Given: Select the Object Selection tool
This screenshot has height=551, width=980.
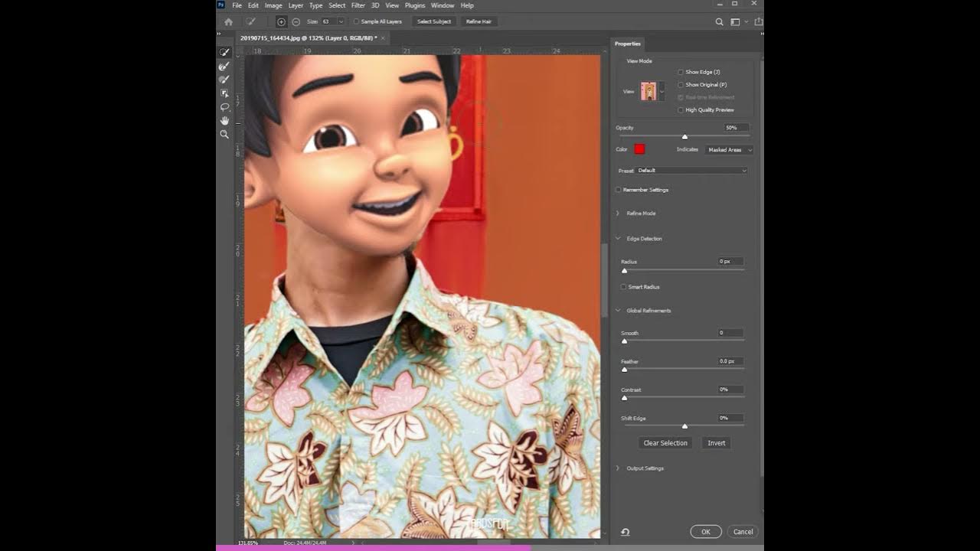Looking at the screenshot, I should 224,93.
